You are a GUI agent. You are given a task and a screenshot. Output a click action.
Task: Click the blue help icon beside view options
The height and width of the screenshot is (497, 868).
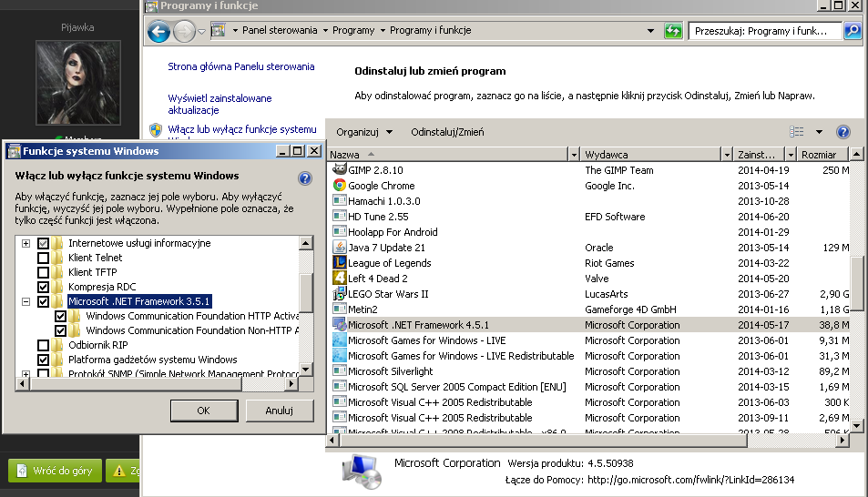(x=843, y=132)
